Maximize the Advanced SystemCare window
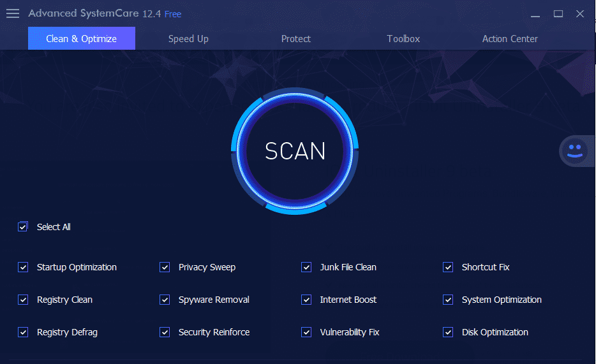596x364 pixels. pos(558,14)
